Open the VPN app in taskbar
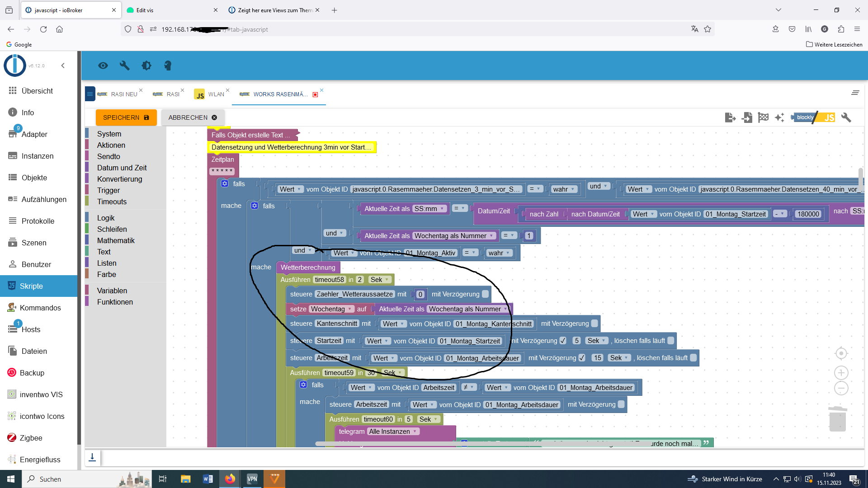The image size is (868, 488). [x=252, y=479]
